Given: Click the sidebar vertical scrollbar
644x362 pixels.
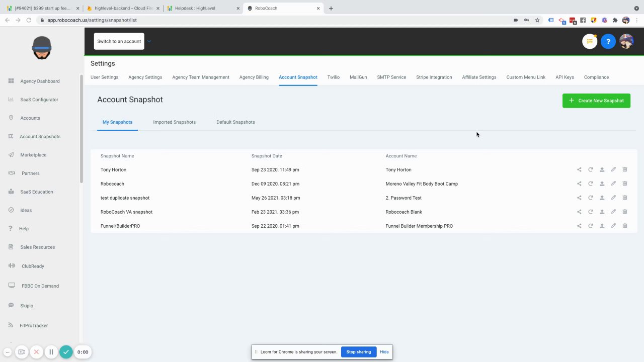Looking at the screenshot, I should click(x=82, y=129).
